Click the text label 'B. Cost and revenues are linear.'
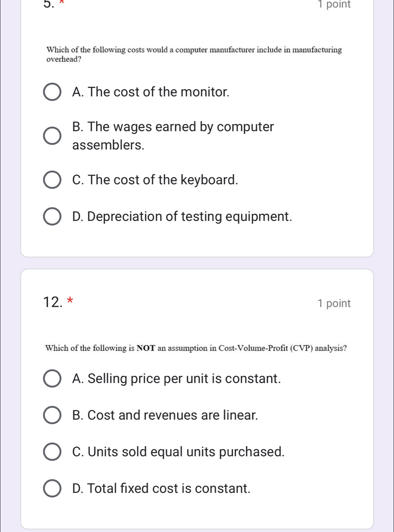Viewport: 394px width, 532px height. (x=165, y=415)
